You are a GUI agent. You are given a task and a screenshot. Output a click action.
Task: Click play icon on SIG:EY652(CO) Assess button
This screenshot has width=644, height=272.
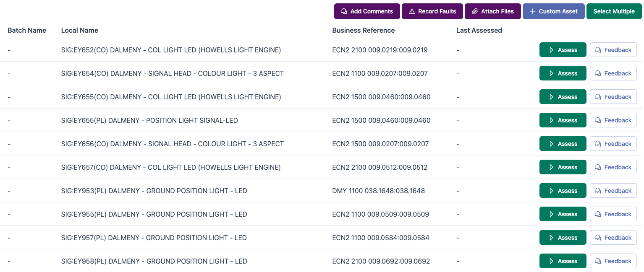552,50
